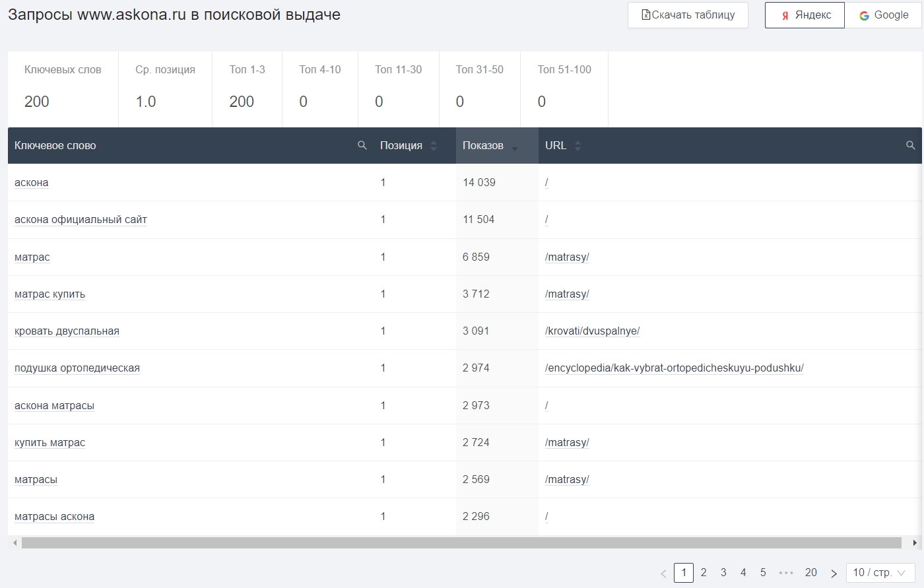The height and width of the screenshot is (588, 924).
Task: Download table with Скачать таблицу
Action: point(688,15)
